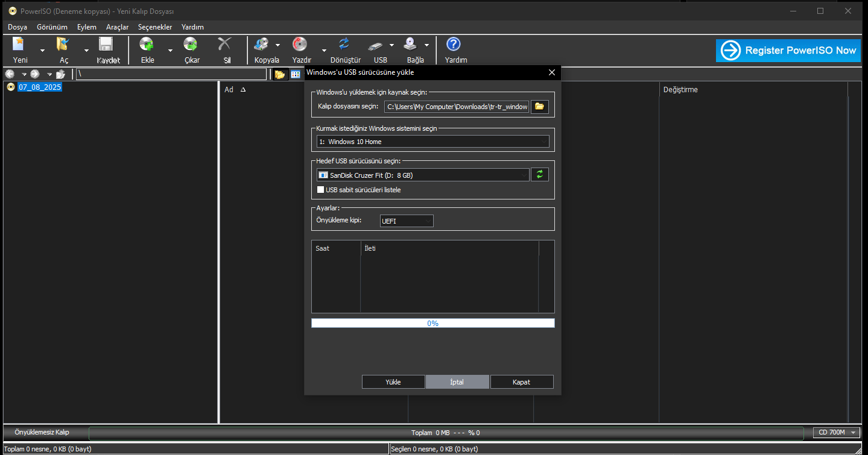The width and height of the screenshot is (868, 455).
Task: Click the Değiştirme column header
Action: [x=680, y=89]
